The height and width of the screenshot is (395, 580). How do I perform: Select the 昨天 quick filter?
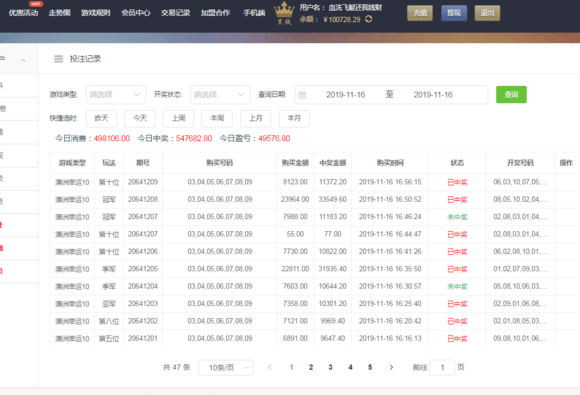pos(101,118)
